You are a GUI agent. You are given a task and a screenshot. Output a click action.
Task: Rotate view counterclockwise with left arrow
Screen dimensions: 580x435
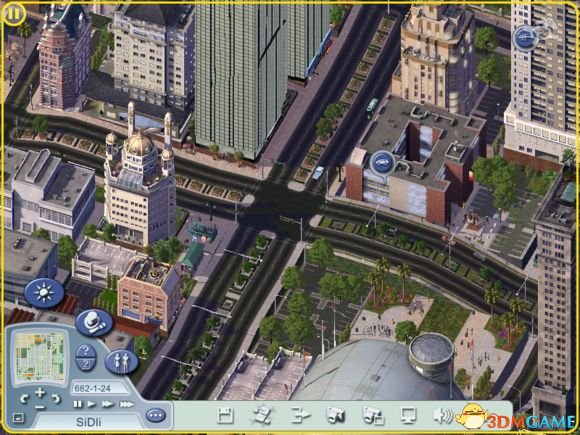pos(24,398)
